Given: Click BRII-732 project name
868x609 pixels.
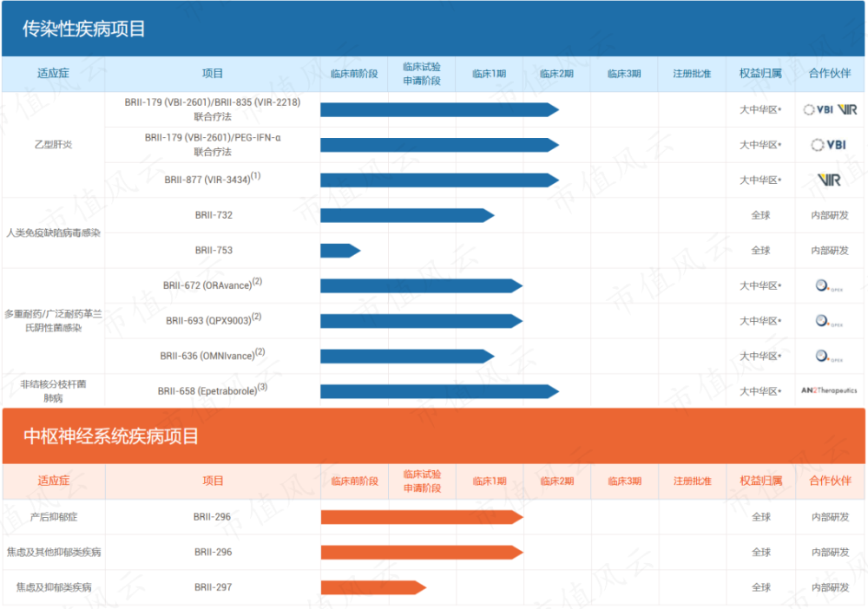Looking at the screenshot, I should point(214,215).
